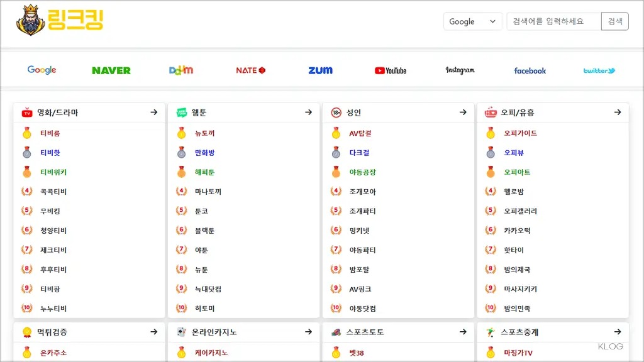
Task: Select facebook from the portal bar
Action: tap(530, 70)
